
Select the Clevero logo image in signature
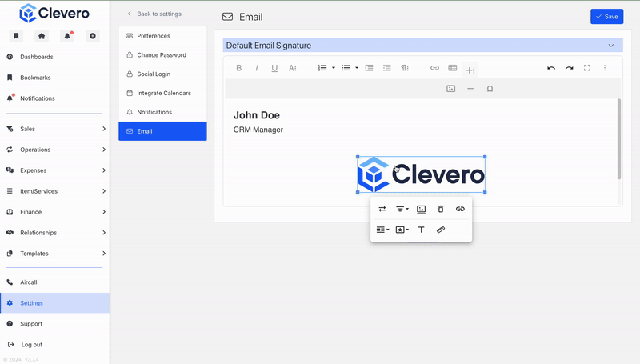[x=422, y=174]
